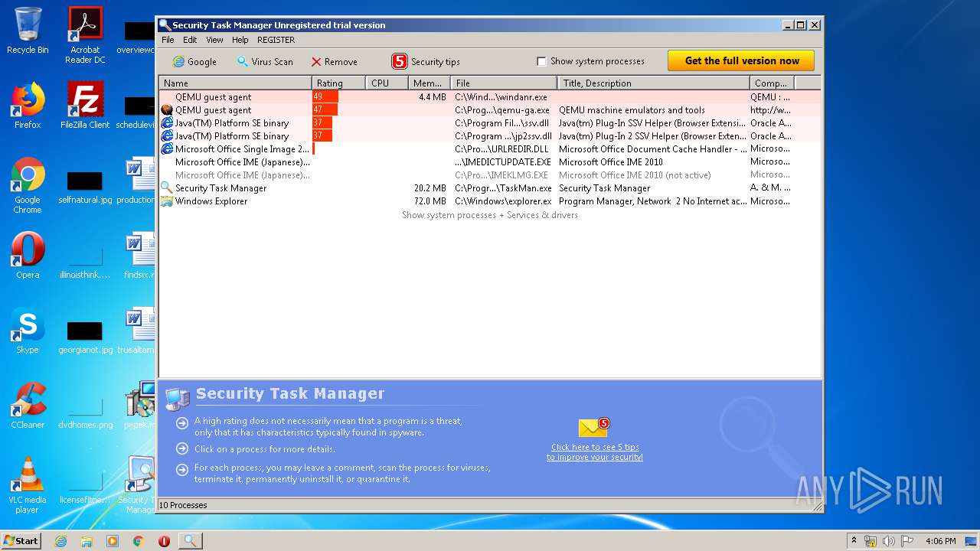Click Security Task Manager taskbar button
The image size is (980, 551).
(190, 541)
